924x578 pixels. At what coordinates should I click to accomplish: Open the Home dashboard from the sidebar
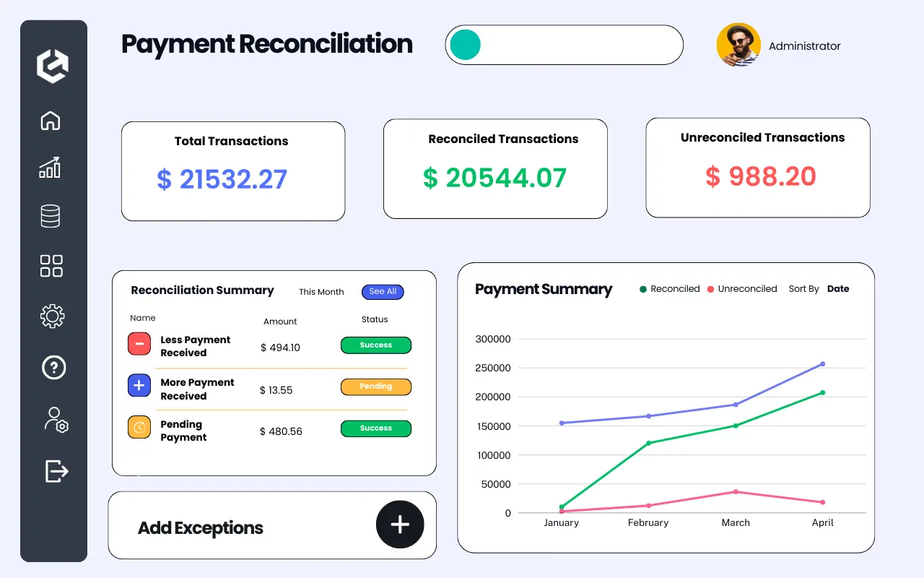[50, 121]
